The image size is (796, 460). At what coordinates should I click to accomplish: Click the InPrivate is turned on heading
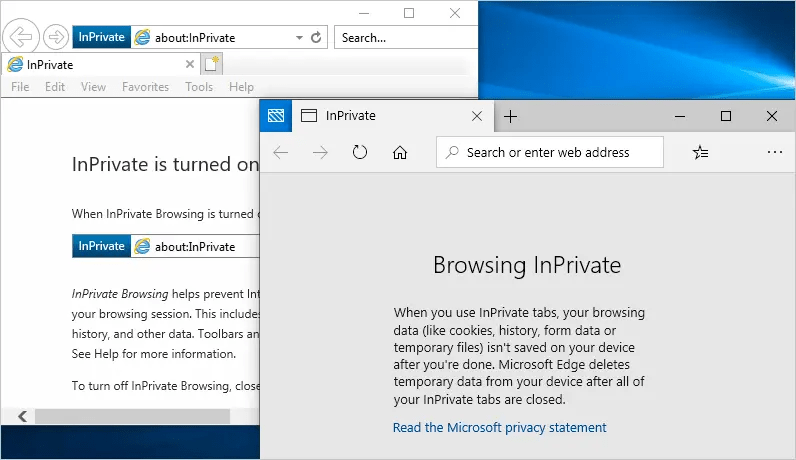tap(165, 164)
